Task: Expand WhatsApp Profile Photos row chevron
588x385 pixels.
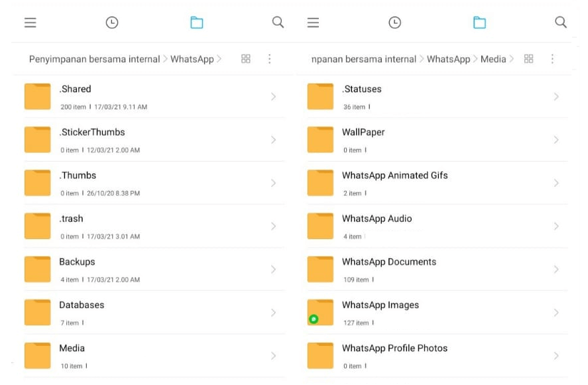Action: (x=556, y=356)
